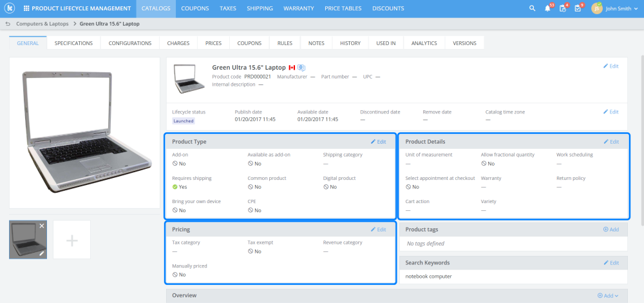View the History tab
Screen dimensions: 644x303
coord(350,43)
